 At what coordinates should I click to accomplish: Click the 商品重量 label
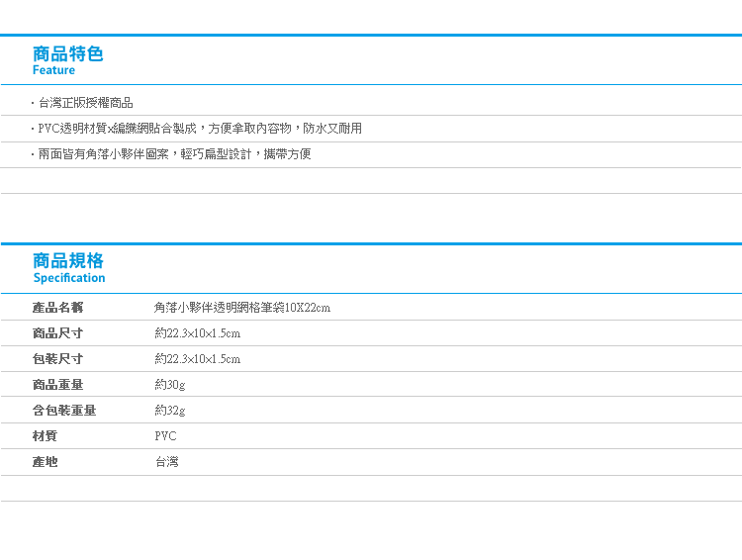pyautogui.click(x=57, y=384)
